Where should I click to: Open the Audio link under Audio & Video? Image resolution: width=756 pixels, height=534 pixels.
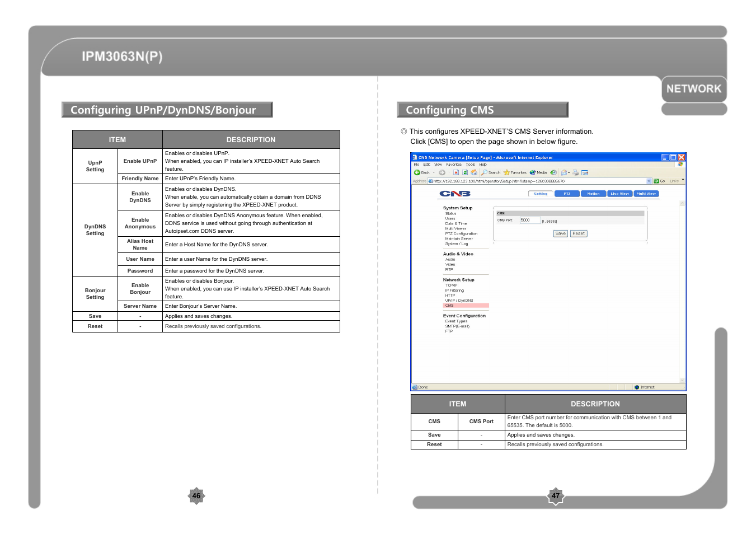pos(450,259)
